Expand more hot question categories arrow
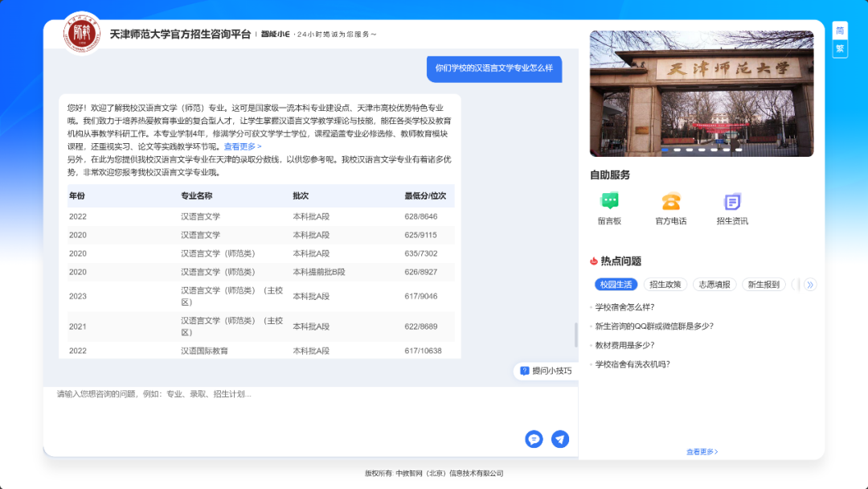 tap(810, 285)
